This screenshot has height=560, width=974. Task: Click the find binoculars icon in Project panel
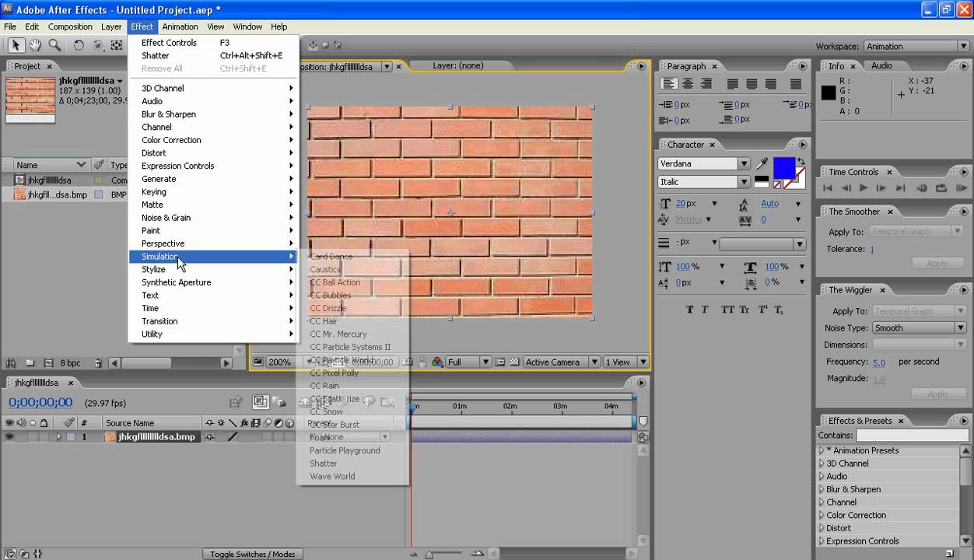11,362
